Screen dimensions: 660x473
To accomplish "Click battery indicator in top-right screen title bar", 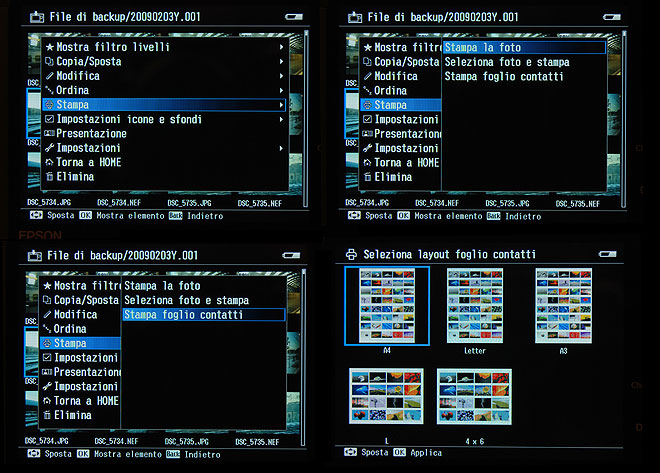I will pos(612,17).
